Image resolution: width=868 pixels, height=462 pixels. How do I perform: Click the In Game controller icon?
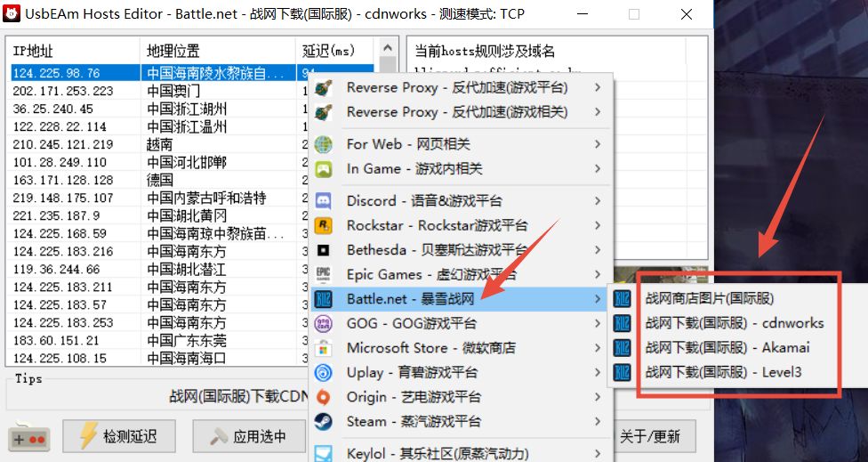point(324,169)
